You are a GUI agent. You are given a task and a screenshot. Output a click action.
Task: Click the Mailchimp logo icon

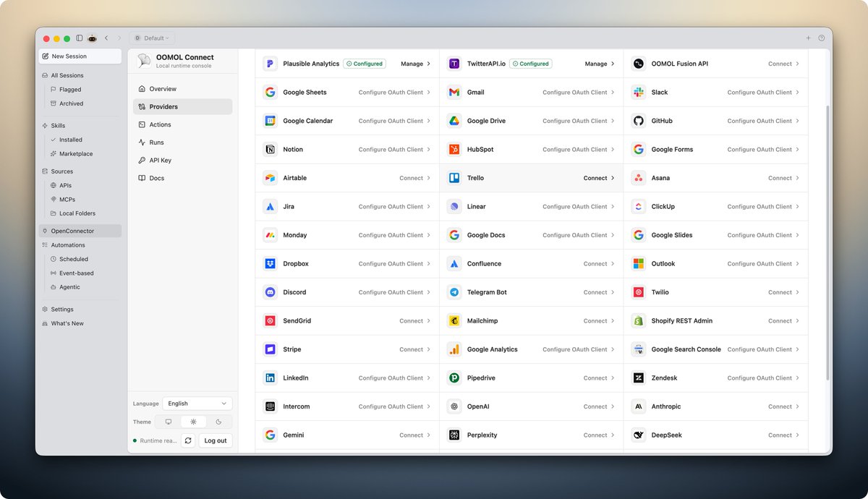(x=454, y=321)
